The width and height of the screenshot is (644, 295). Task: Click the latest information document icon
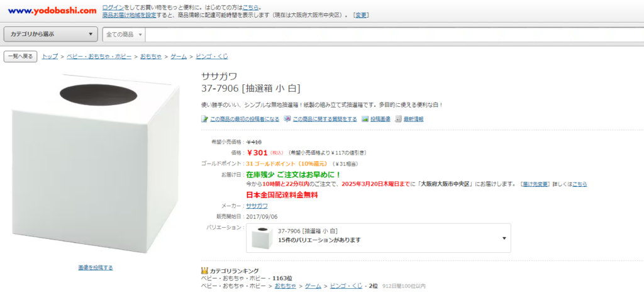click(398, 119)
